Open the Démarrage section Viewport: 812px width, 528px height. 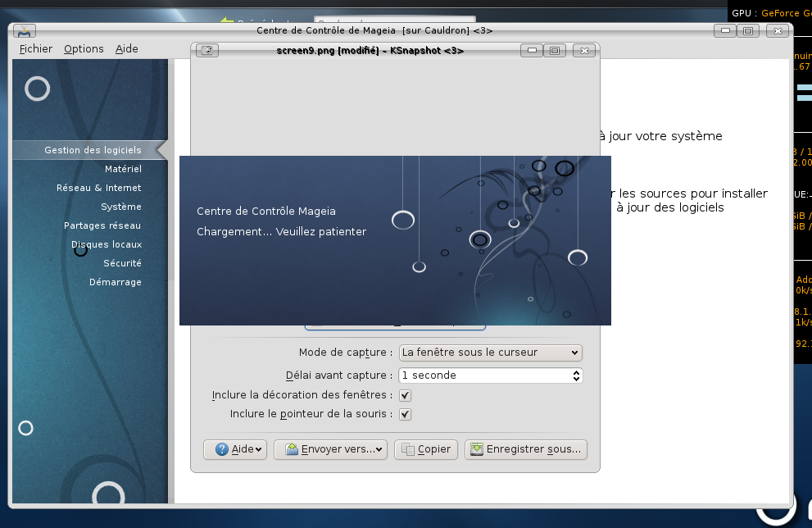pyautogui.click(x=116, y=282)
